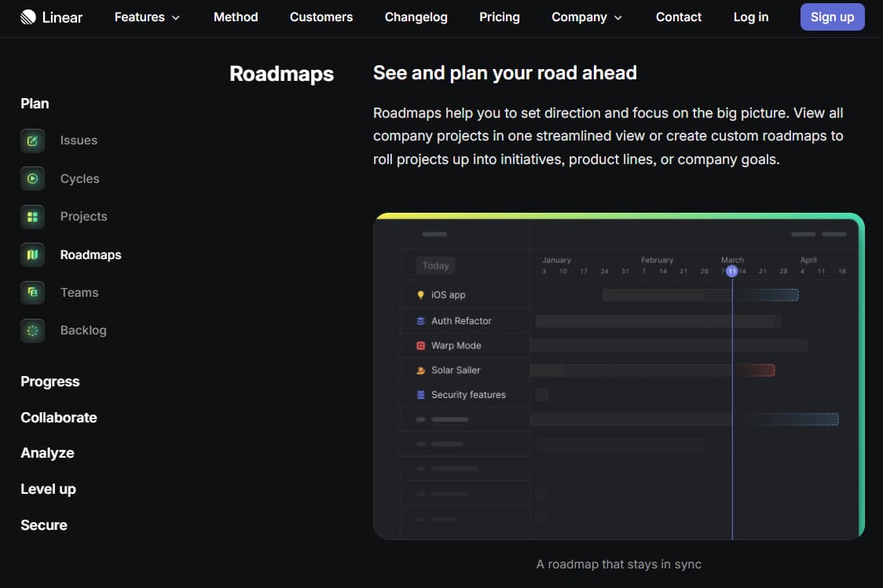Click the Sign up button
Image resolution: width=883 pixels, height=588 pixels.
tap(832, 17)
